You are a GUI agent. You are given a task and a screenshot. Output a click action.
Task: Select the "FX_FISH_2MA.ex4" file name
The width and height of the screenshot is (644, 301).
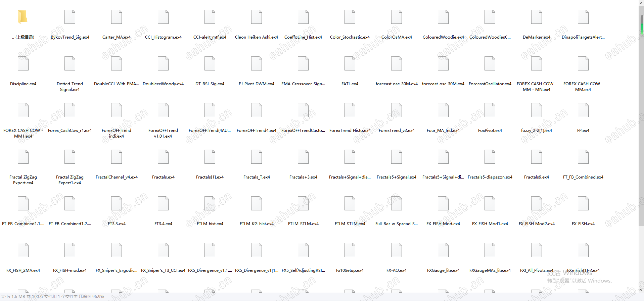[x=23, y=270]
